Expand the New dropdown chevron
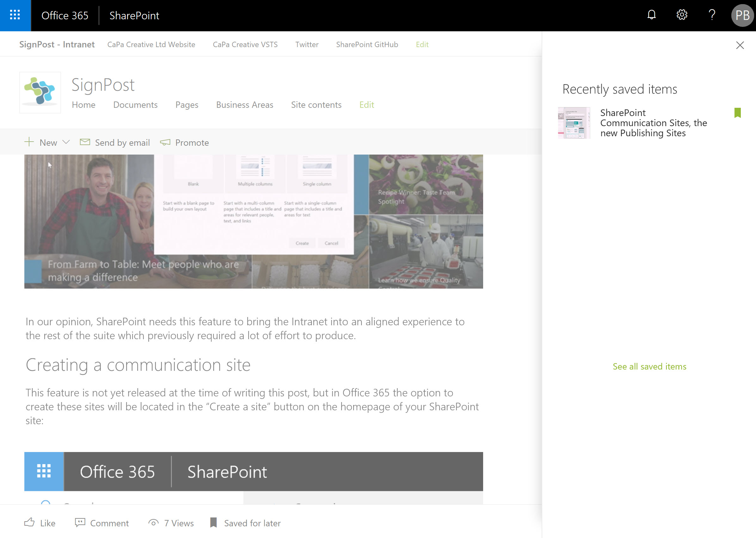Viewport: 756px width, 538px height. [x=66, y=142]
